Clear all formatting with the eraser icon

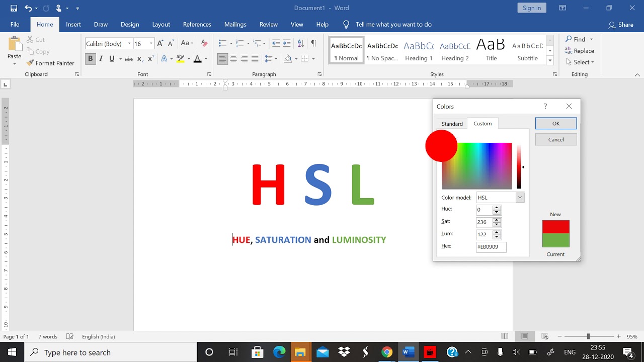(x=204, y=43)
